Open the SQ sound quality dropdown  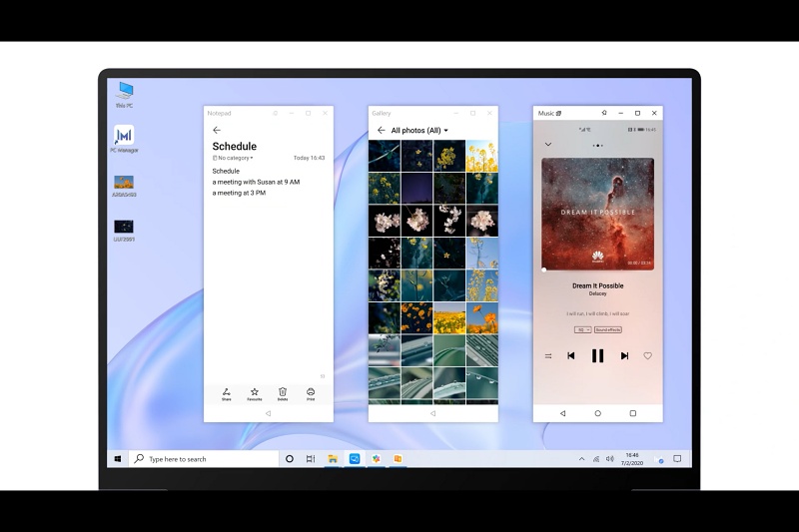583,330
